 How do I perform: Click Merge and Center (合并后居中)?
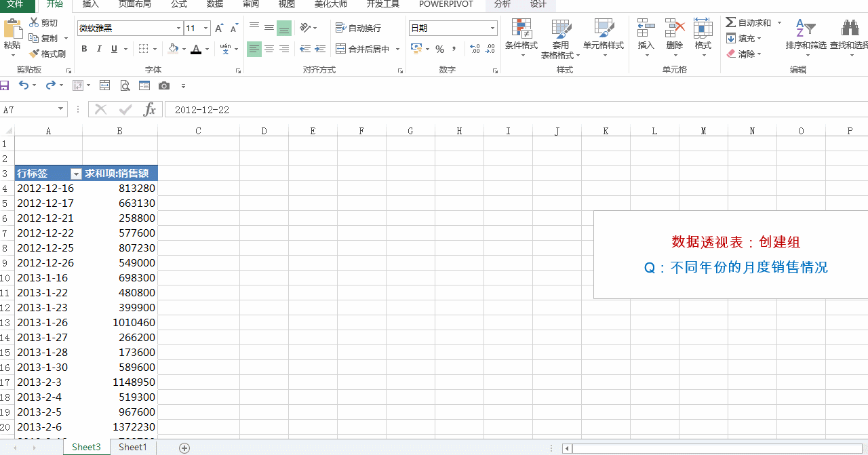click(363, 49)
